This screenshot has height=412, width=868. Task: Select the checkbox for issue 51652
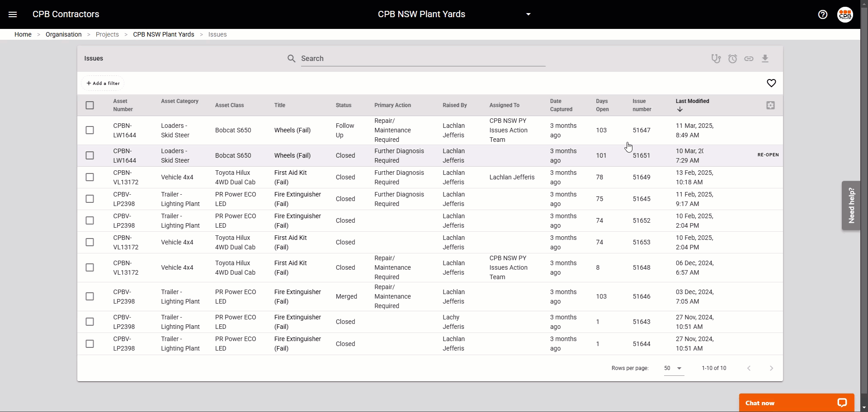[x=90, y=220]
